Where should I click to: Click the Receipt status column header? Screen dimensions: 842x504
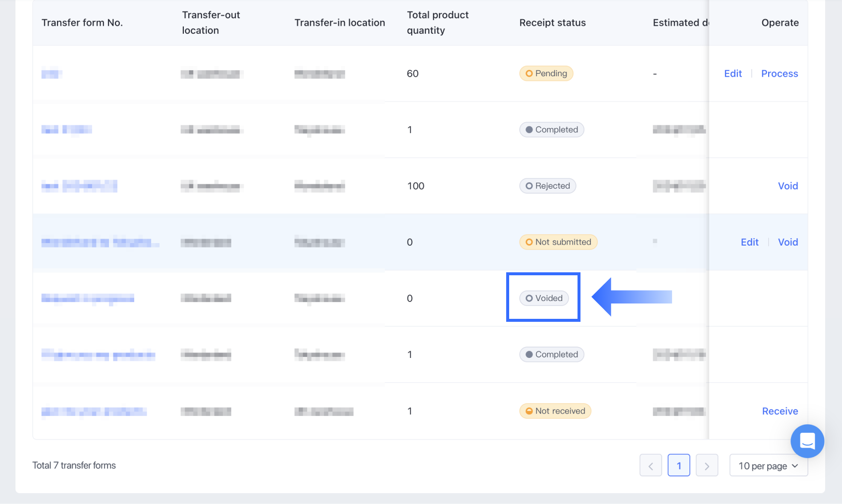point(552,23)
